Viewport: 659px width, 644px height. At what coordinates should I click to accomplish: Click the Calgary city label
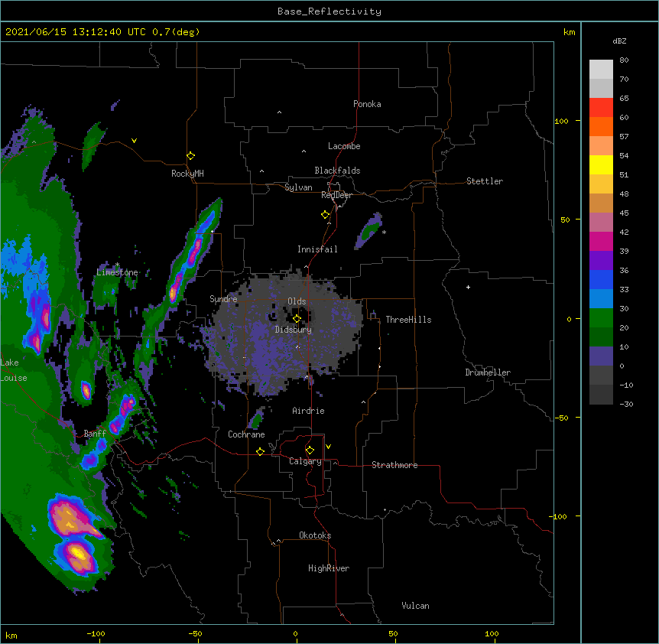click(x=305, y=461)
